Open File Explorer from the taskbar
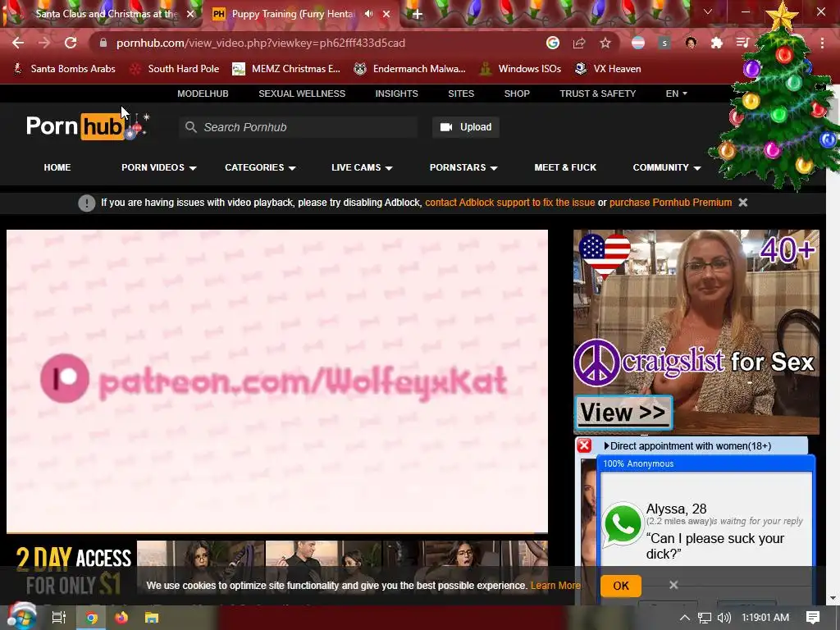The image size is (840, 630). [x=152, y=618]
